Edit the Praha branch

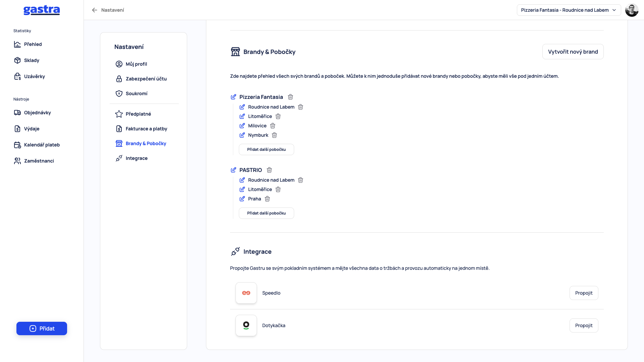[x=242, y=199]
